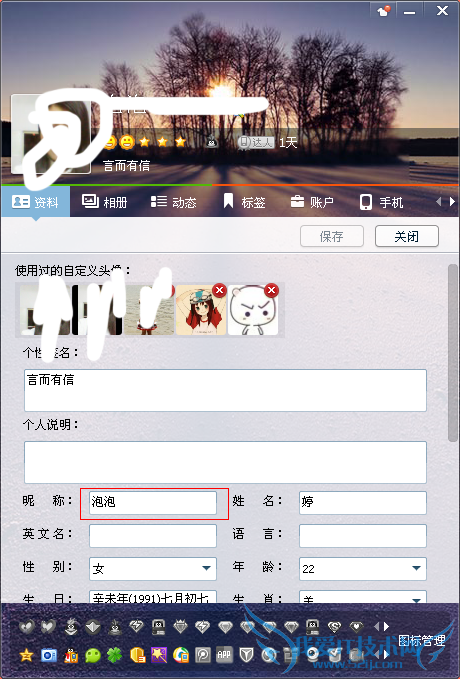Screen dimensions: 460x679
Task: Switch to the 相册 album tab
Action: click(104, 202)
